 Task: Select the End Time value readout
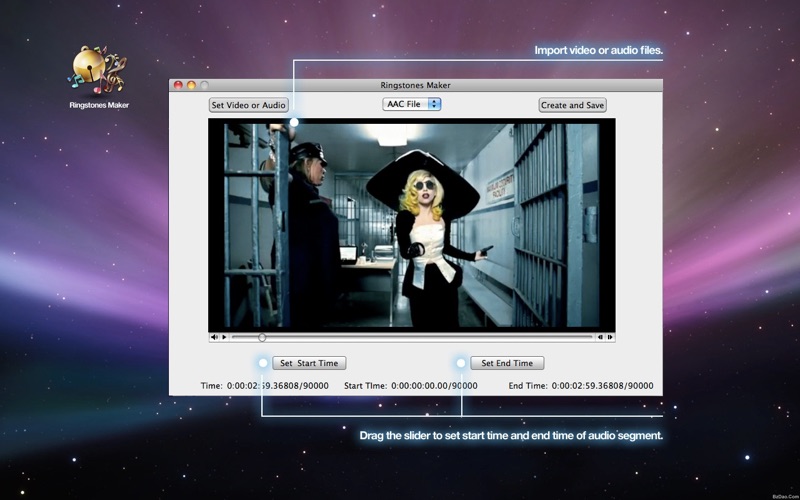[x=603, y=386]
